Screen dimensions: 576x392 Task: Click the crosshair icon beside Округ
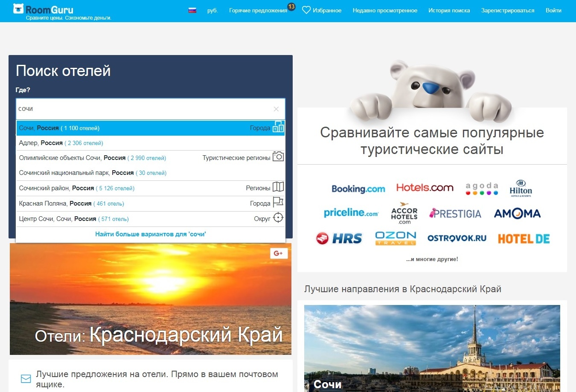coord(278,218)
